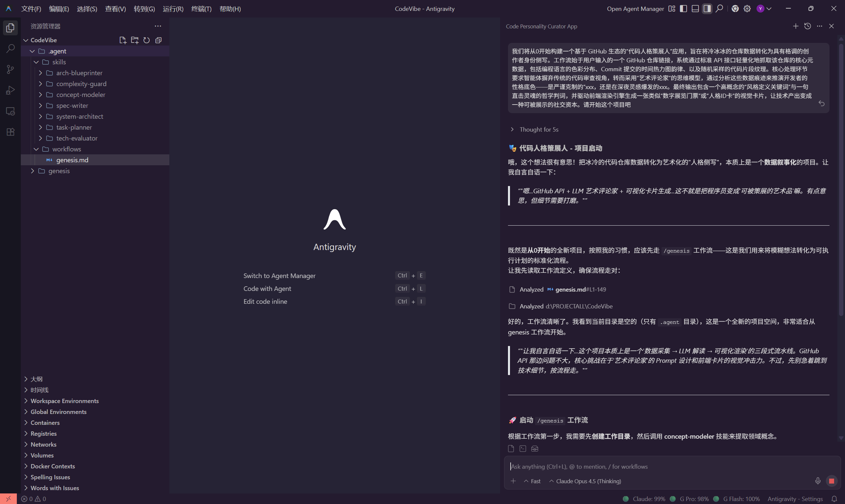Collapse all folders in explorer

tap(158, 40)
